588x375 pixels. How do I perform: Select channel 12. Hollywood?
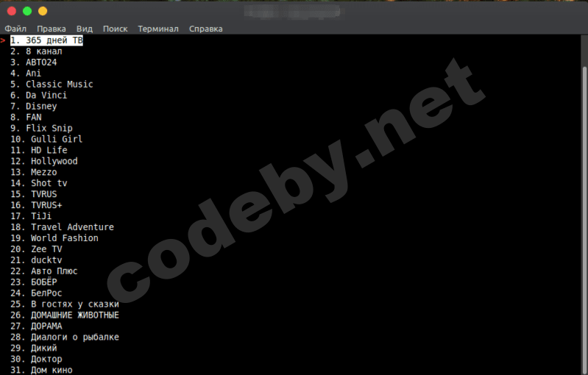(44, 161)
